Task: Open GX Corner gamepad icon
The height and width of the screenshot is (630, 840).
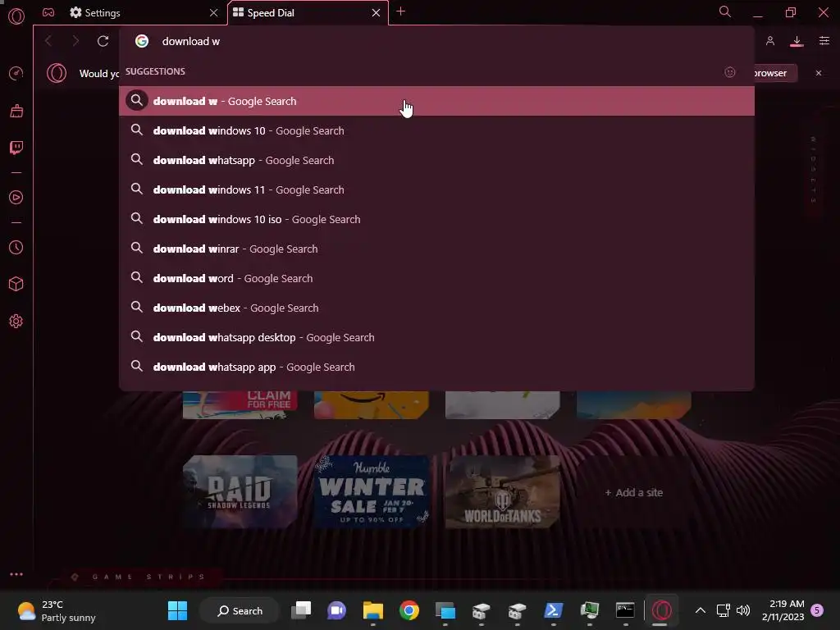Action: pyautogui.click(x=48, y=12)
